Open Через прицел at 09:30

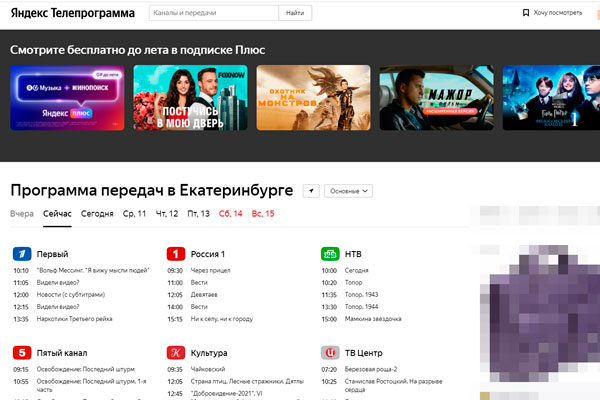coord(210,271)
